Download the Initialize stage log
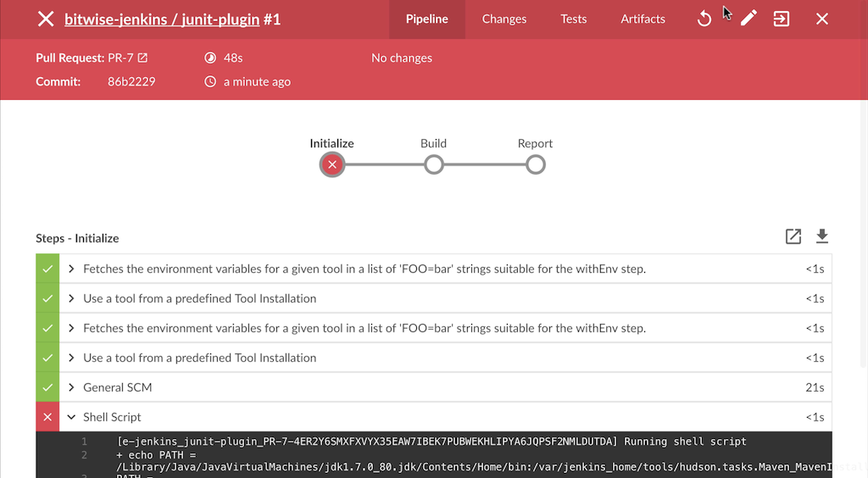The image size is (868, 478). (x=821, y=237)
